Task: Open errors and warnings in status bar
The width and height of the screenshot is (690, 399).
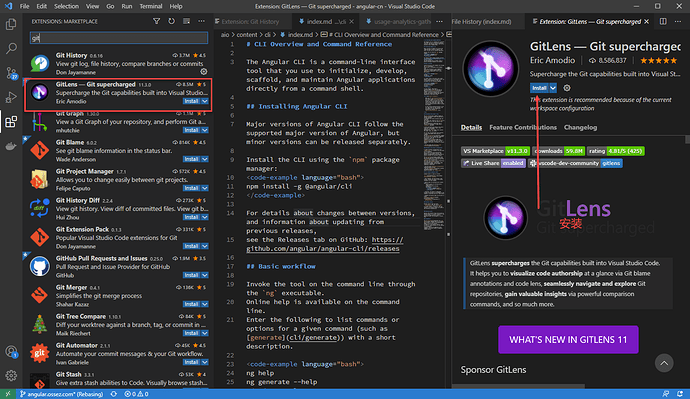Action: click(x=136, y=394)
